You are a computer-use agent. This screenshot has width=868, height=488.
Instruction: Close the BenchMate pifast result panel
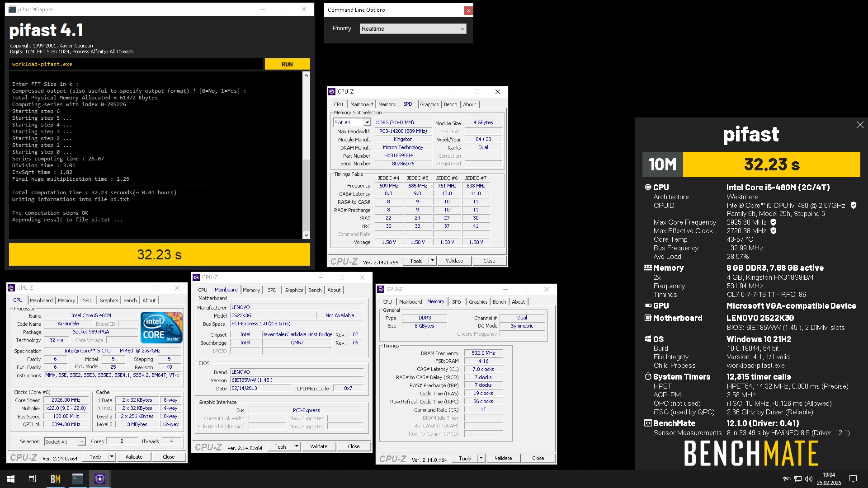(x=860, y=125)
